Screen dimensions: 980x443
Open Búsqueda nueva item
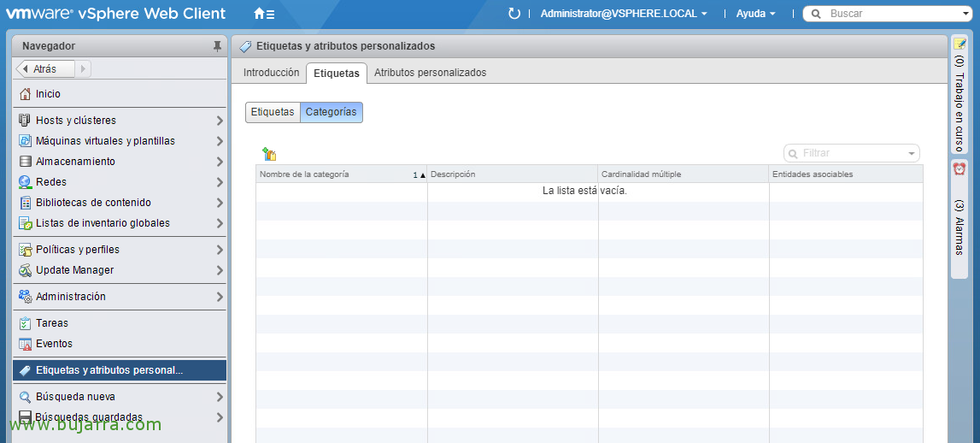[120, 397]
